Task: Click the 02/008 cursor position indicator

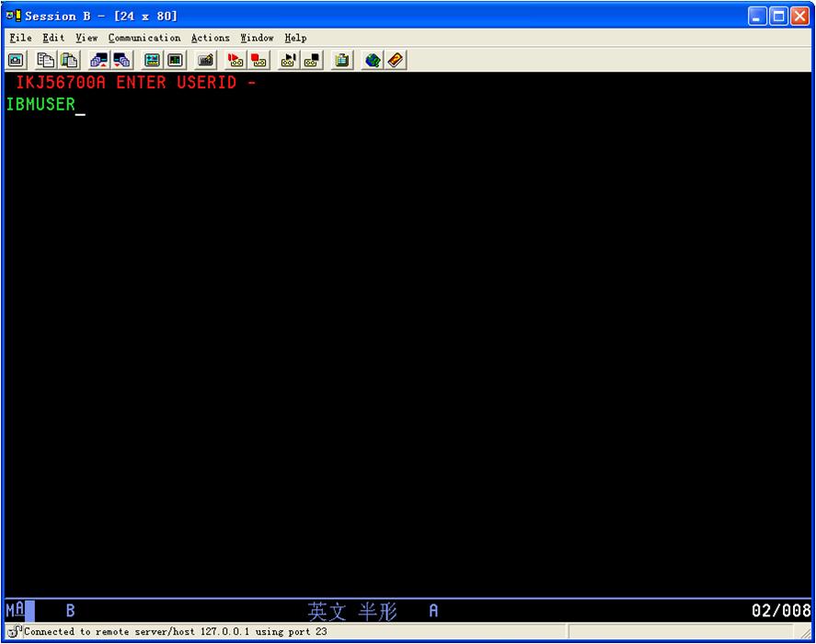Action: tap(781, 610)
